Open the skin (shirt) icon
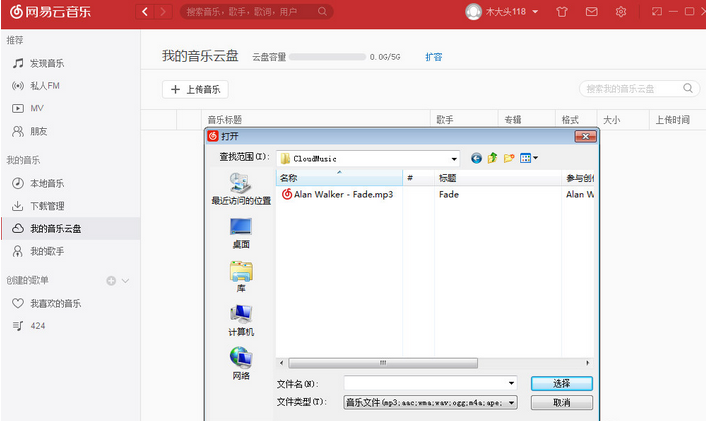This screenshot has width=706, height=421. pos(561,12)
